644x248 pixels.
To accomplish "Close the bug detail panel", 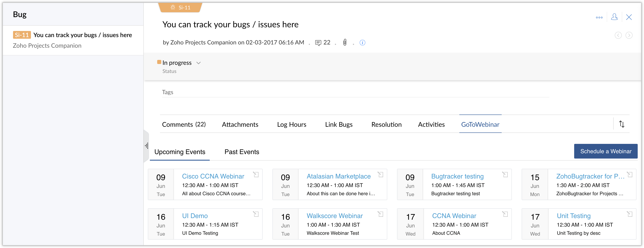I will pos(629,17).
